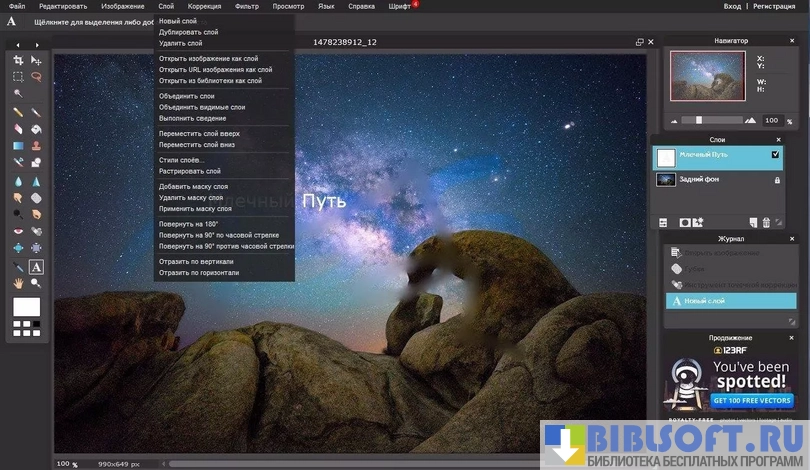Select Отразить по горизонтали menu item
810x470 pixels.
click(199, 272)
